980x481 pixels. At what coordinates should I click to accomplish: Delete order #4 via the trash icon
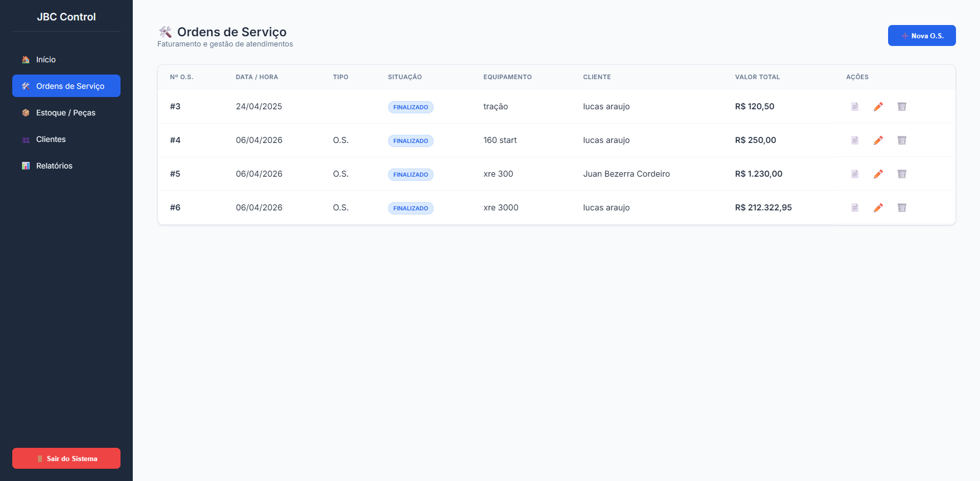(902, 140)
